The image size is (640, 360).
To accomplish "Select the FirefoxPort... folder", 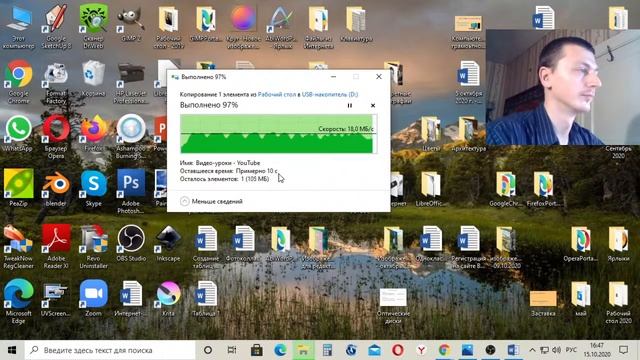I will tap(543, 189).
